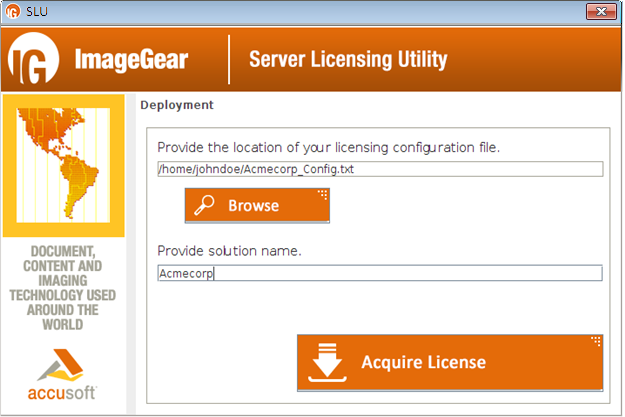Click the dotted corner of Browse button
The height and width of the screenshot is (417, 625).
[x=322, y=194]
